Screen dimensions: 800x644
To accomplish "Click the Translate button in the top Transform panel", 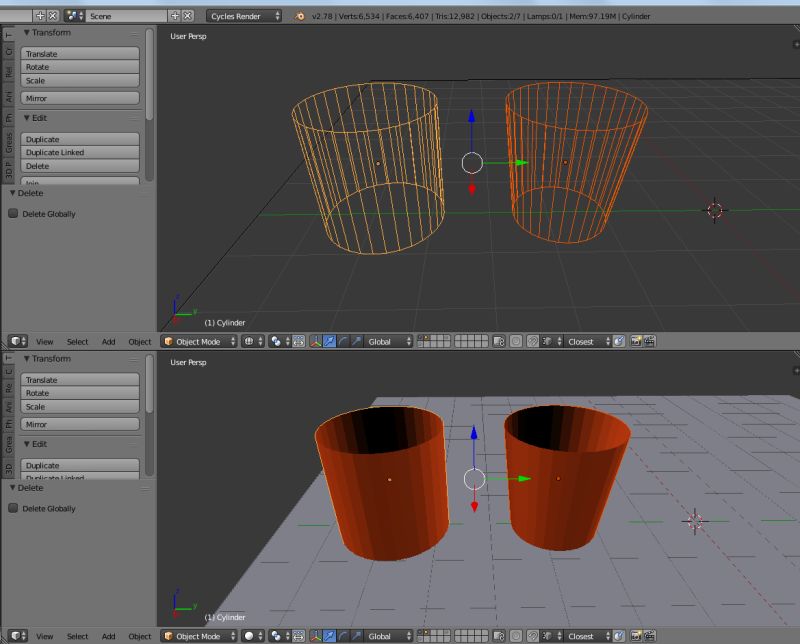I will [x=79, y=54].
